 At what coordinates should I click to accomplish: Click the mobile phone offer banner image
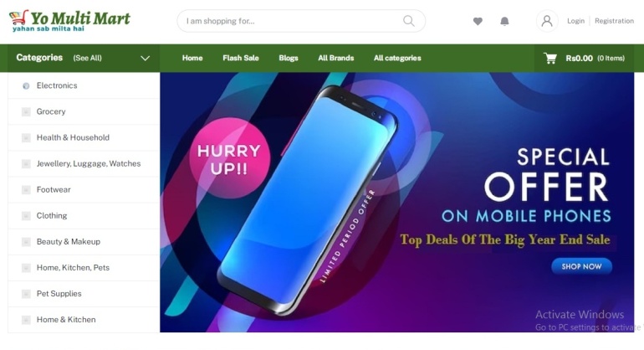coord(396,203)
